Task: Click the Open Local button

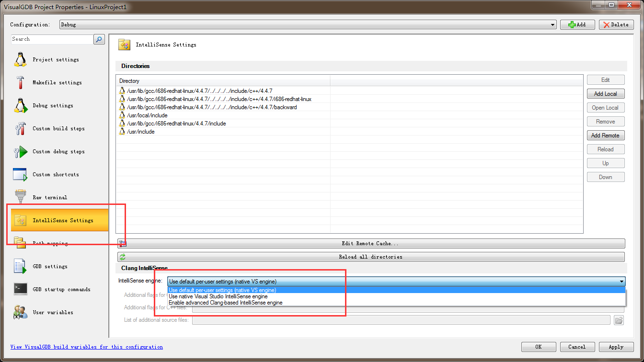Action: click(x=606, y=108)
